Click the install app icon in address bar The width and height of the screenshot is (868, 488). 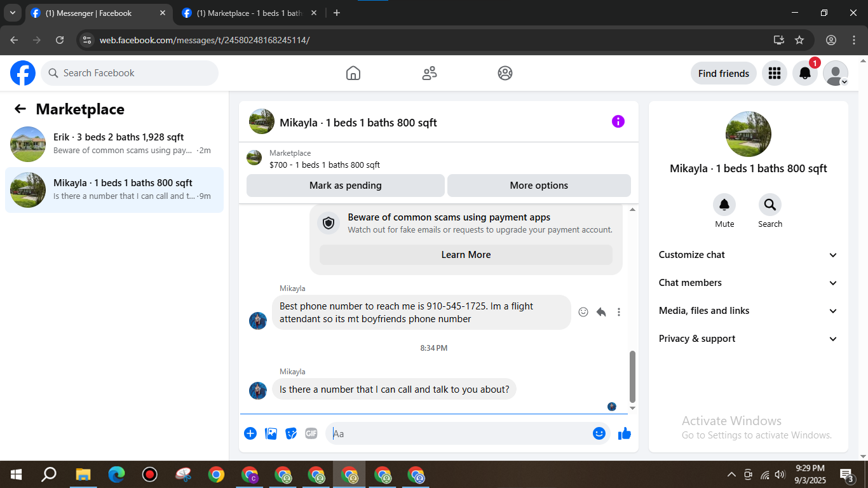779,40
